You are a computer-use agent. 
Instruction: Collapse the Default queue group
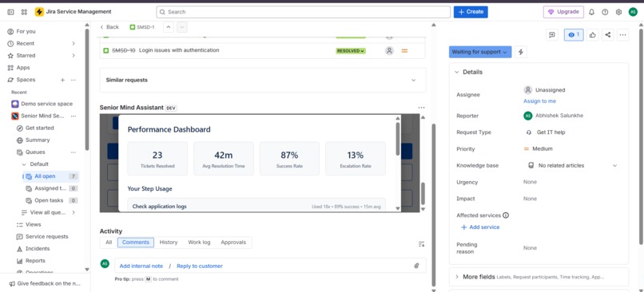(x=24, y=164)
